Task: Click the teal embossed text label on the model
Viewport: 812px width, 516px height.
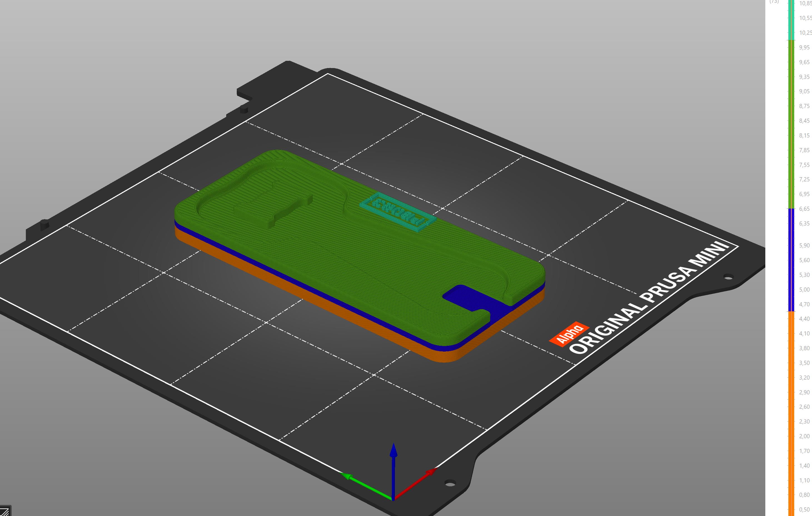Action: (398, 212)
